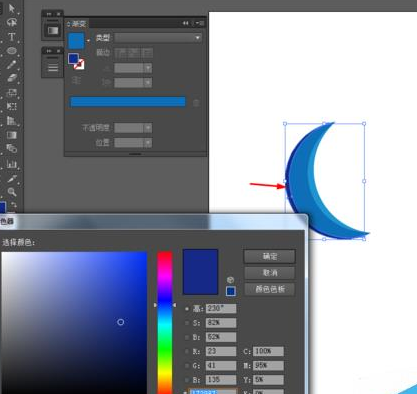
Task: Click the dark blue fill box in gradient panel
Action: pyautogui.click(x=73, y=59)
